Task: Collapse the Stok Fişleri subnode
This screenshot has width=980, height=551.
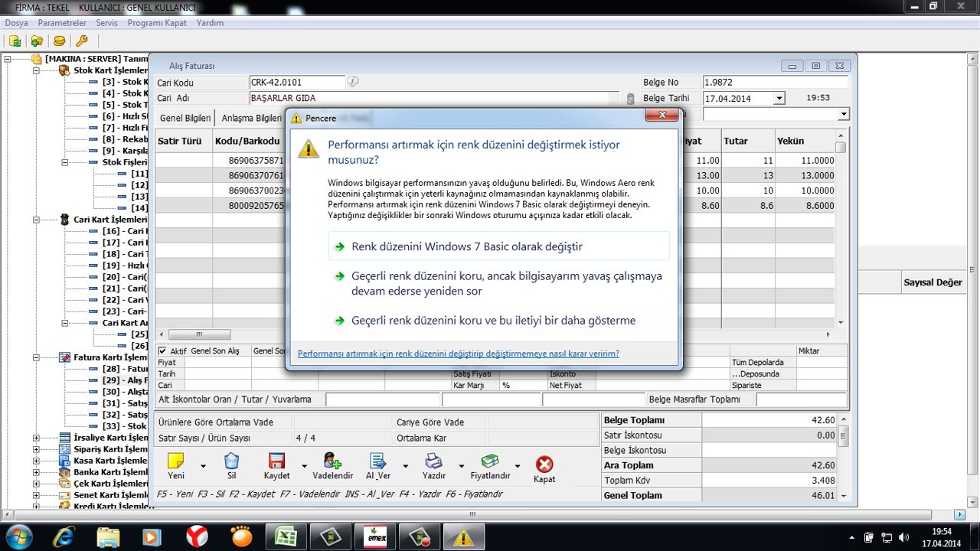Action: tap(65, 162)
